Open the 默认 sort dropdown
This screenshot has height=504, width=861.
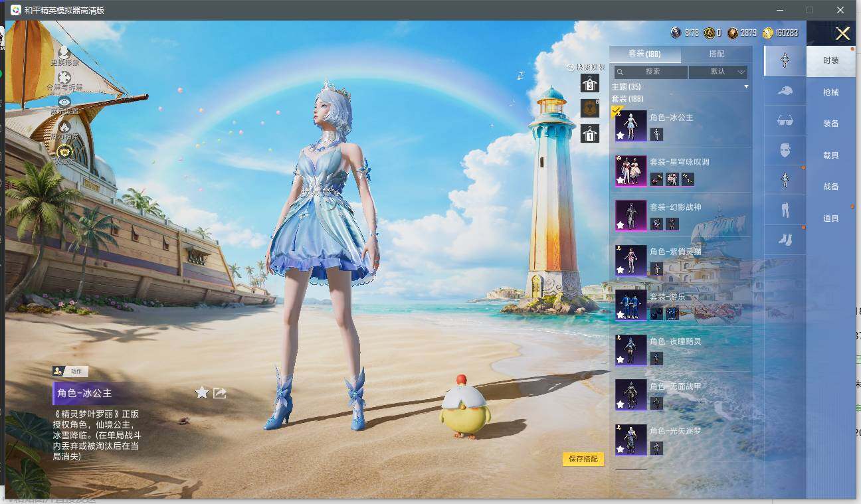(718, 72)
